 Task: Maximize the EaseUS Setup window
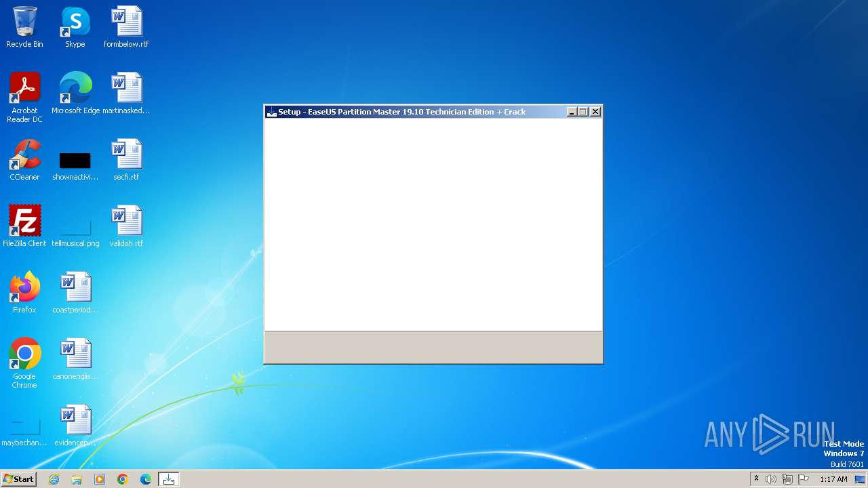pos(583,112)
